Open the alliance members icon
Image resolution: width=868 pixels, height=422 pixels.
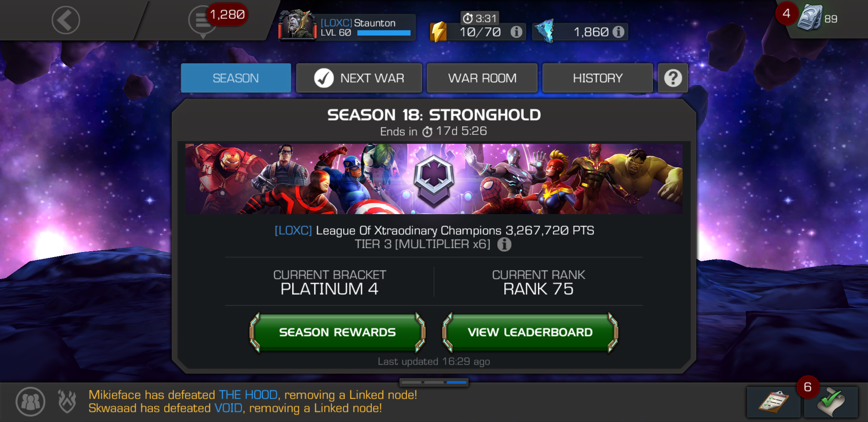(30, 402)
